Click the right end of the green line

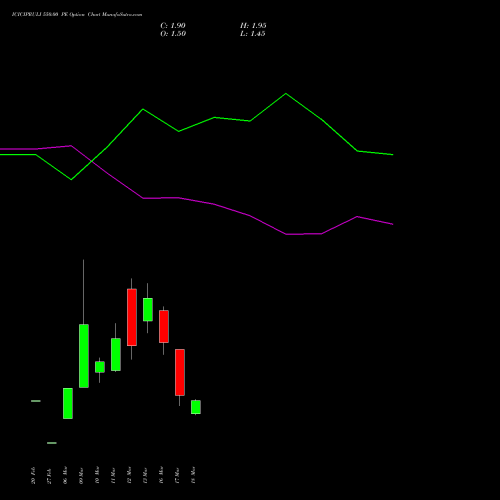(x=393, y=155)
